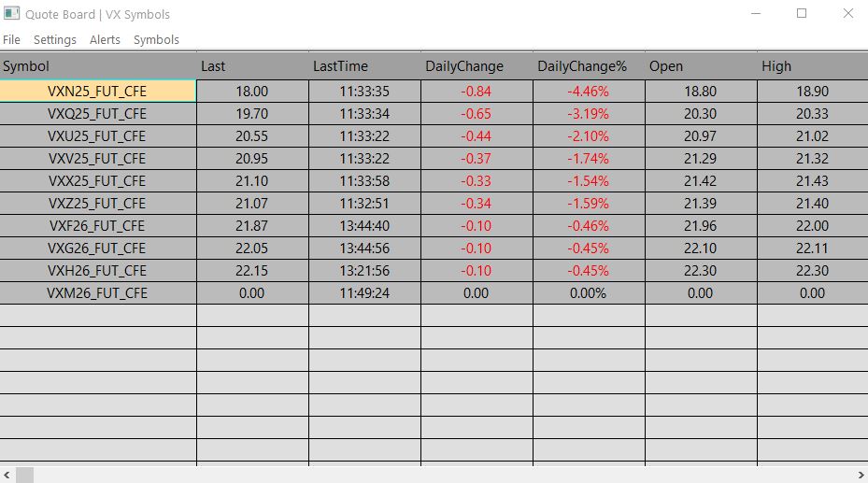This screenshot has width=868, height=483.
Task: Click the DailyChange% column header
Action: pos(582,66)
